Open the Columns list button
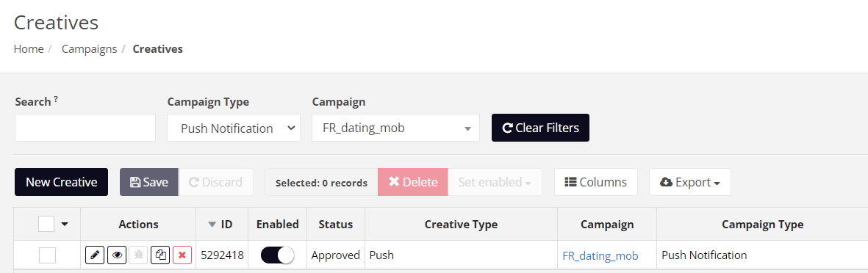The width and height of the screenshot is (868, 273). tap(595, 183)
